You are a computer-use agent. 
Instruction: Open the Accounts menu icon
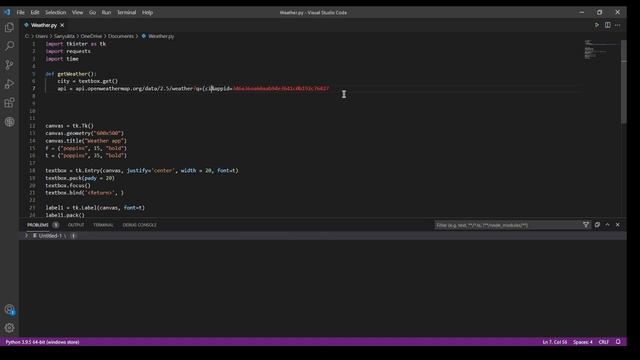click(x=9, y=309)
